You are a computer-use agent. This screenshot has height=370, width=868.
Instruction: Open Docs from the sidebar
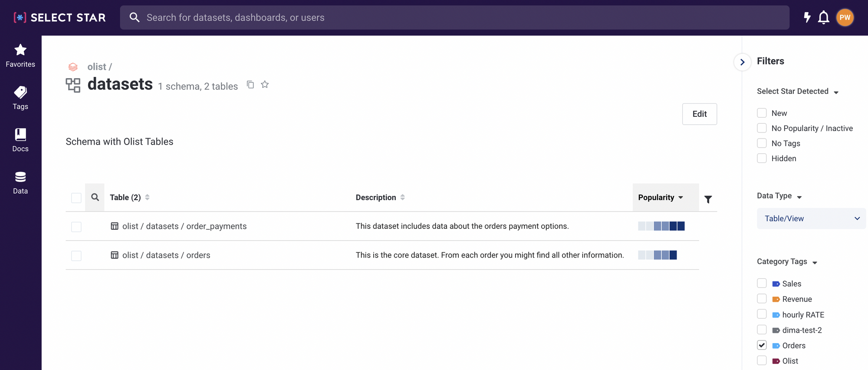(x=20, y=140)
